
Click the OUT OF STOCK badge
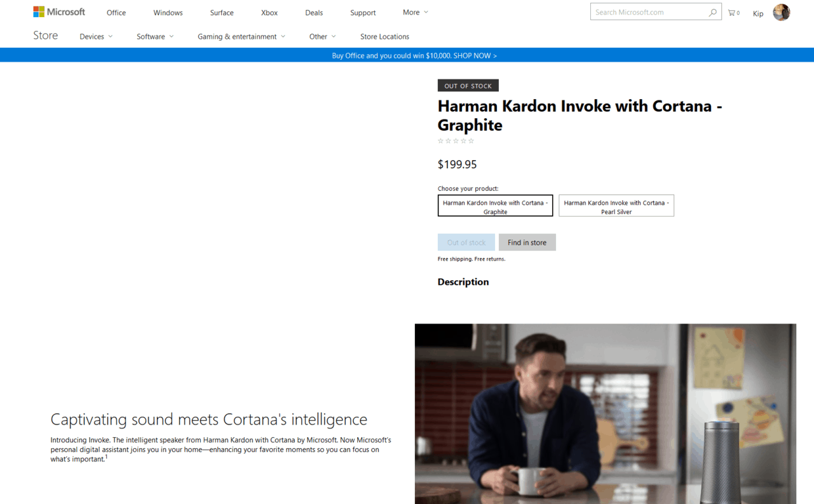[468, 86]
